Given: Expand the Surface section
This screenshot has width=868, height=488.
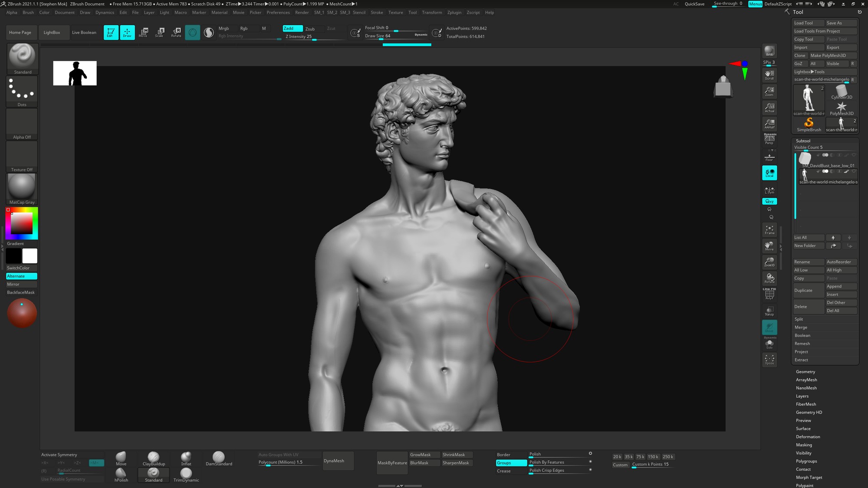Looking at the screenshot, I should 803,429.
